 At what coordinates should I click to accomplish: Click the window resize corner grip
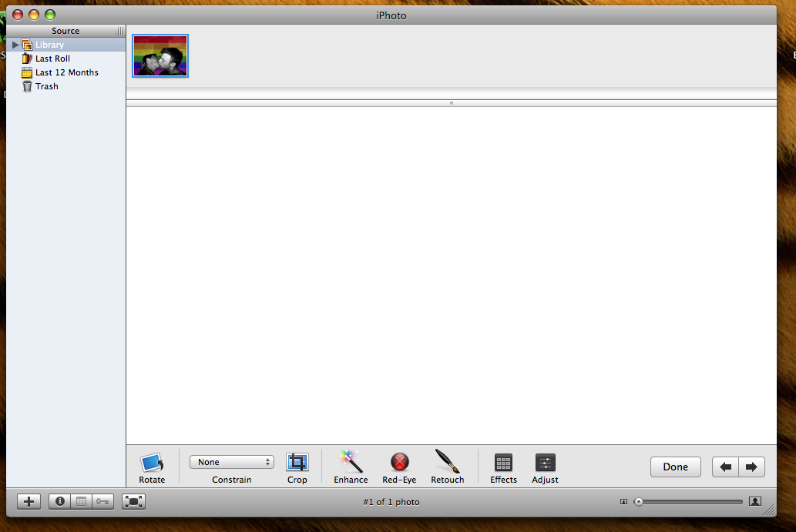(770, 510)
